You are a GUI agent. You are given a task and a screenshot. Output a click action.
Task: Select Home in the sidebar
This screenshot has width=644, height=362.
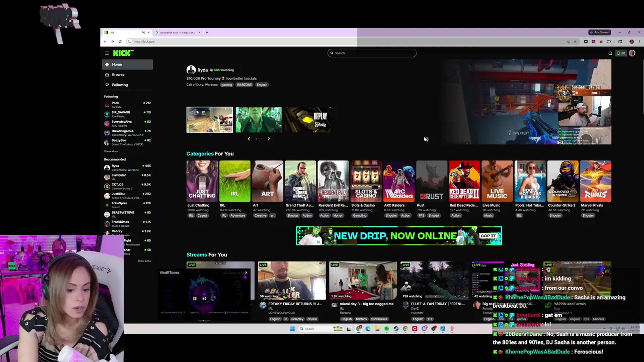(127, 64)
